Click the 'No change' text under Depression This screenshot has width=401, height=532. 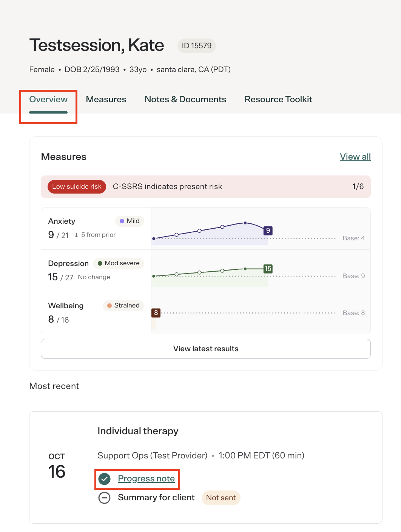coord(94,277)
